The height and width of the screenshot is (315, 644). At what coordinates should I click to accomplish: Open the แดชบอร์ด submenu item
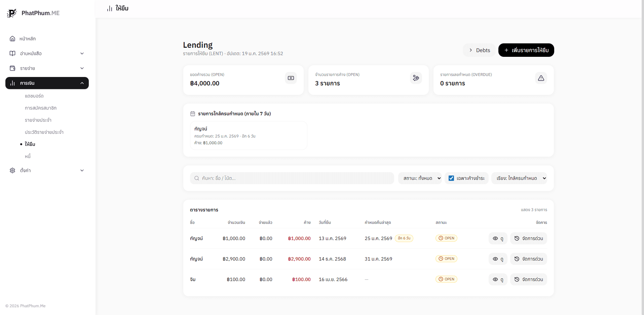[34, 96]
